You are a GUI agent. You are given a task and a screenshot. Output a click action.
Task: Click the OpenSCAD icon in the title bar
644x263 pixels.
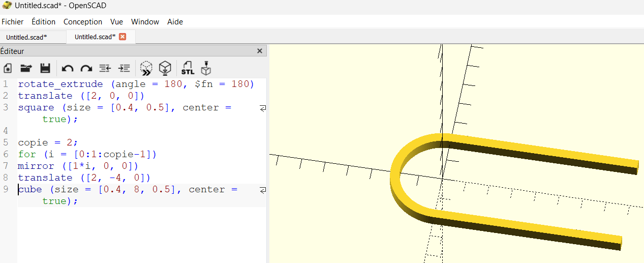[x=7, y=5]
